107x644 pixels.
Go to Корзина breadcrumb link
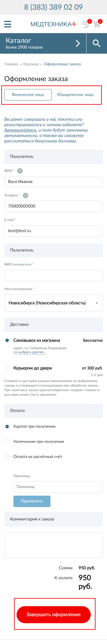pos(31,64)
